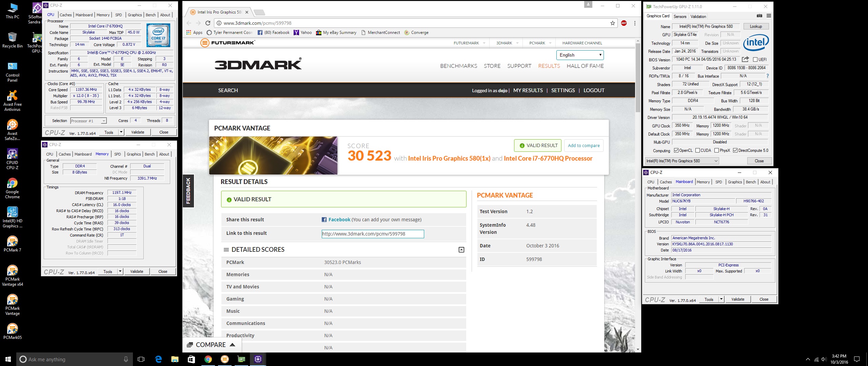Launch PCMark 7 desktop shortcut
This screenshot has height=366, width=868.
point(13,245)
